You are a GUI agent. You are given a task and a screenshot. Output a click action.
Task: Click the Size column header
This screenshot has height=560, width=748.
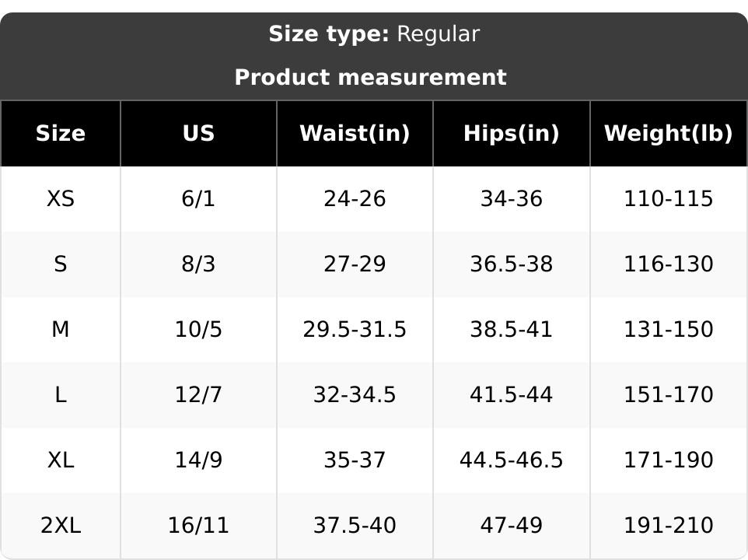[61, 134]
